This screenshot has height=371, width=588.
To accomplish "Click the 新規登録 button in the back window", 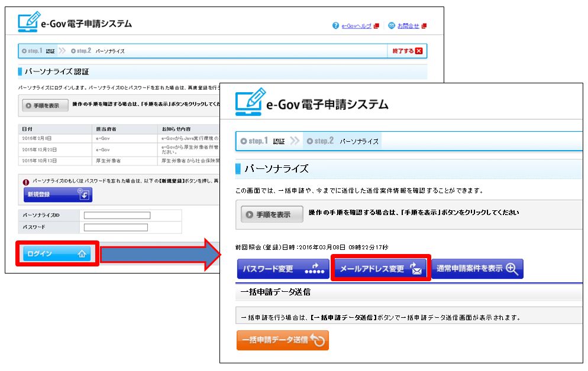I will point(58,194).
